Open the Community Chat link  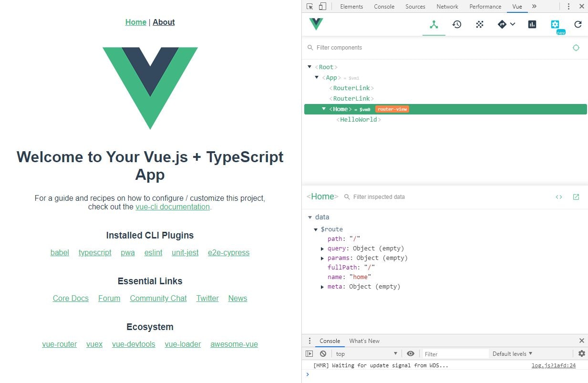(158, 299)
